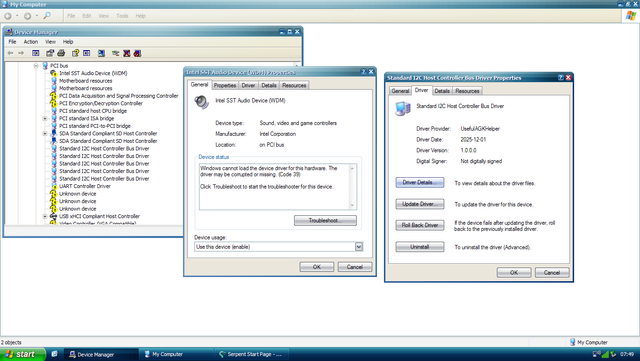The image size is (640, 361).
Task: Click Cancel in the I2C Driver Properties dialog
Action: pos(552,272)
